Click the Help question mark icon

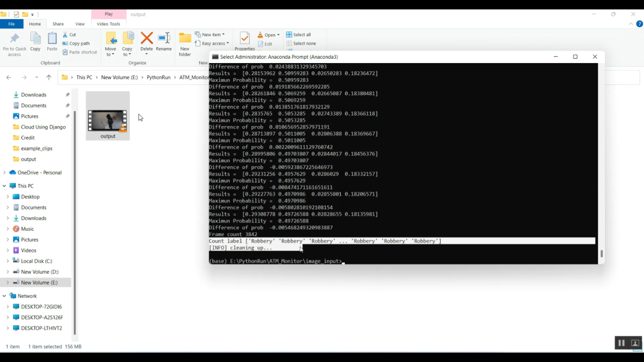[x=639, y=24]
